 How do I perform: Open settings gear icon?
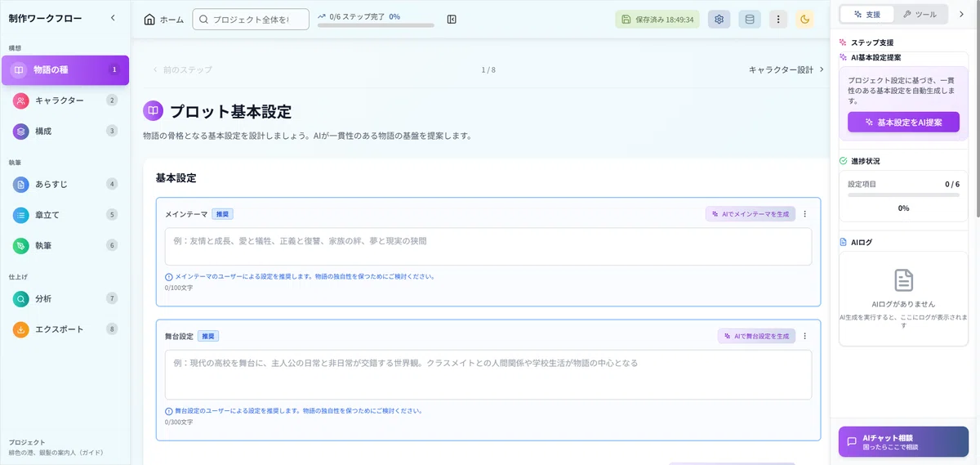pos(719,19)
